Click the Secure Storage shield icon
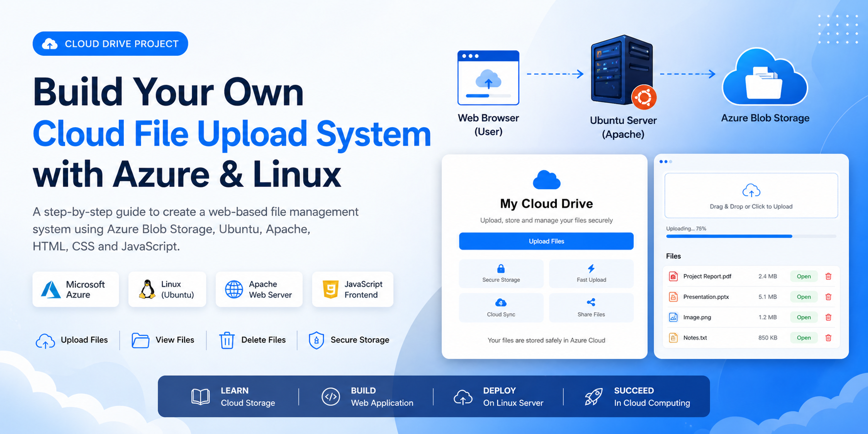The image size is (868, 434). click(x=317, y=341)
